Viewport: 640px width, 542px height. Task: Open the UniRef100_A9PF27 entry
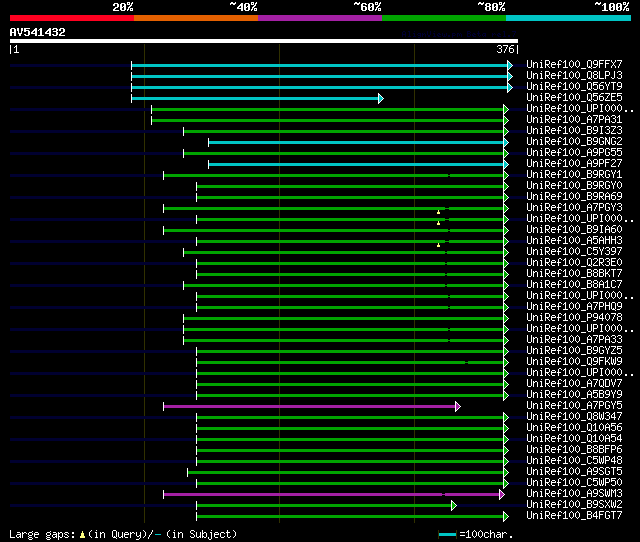(x=574, y=164)
